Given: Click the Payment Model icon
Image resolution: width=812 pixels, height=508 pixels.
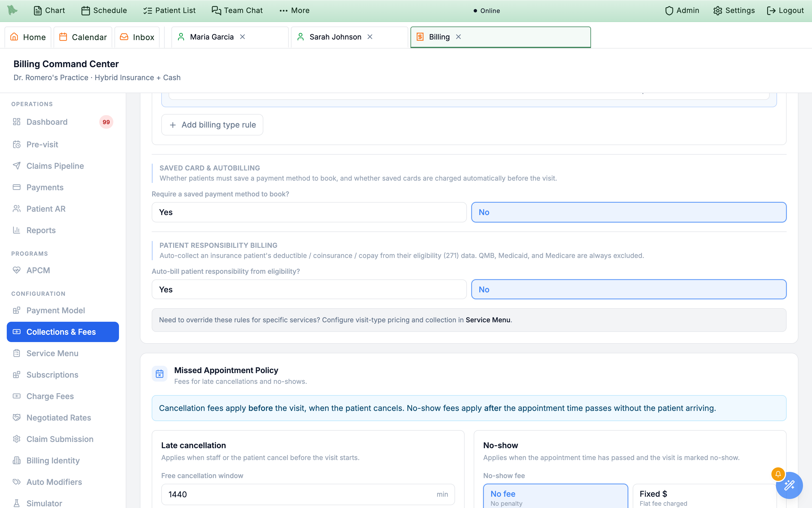Looking at the screenshot, I should click(16, 310).
